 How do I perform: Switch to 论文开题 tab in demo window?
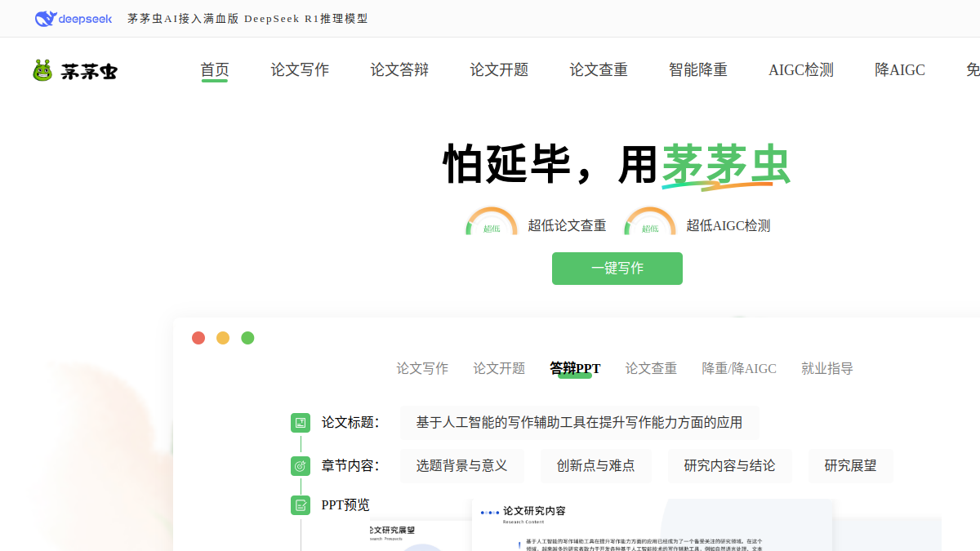click(x=499, y=369)
